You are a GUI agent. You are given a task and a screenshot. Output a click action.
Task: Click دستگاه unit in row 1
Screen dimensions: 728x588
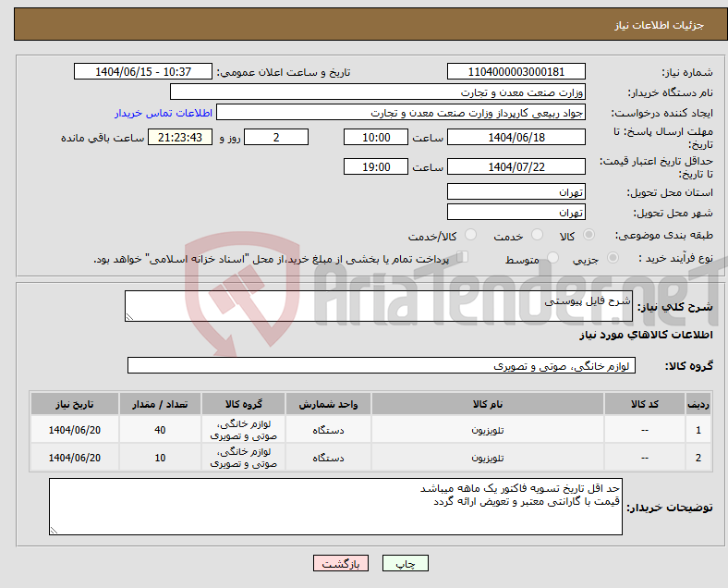(x=328, y=430)
